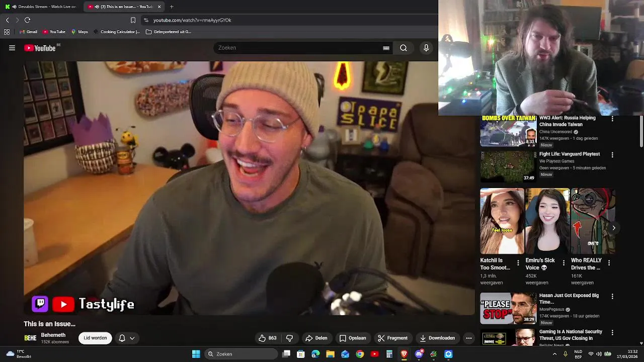Open the Behemeth channel avatar
The image size is (644, 362).
pos(30,338)
